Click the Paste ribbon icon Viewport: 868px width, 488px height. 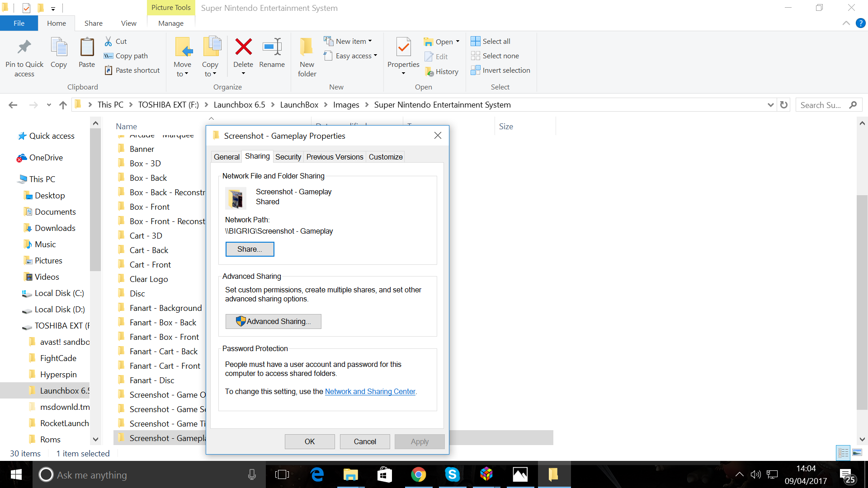click(87, 47)
